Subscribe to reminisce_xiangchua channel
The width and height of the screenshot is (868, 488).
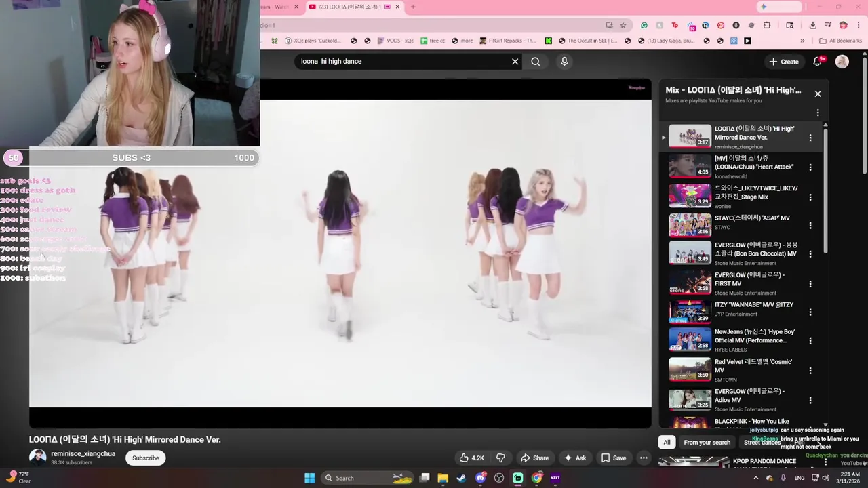146,457
